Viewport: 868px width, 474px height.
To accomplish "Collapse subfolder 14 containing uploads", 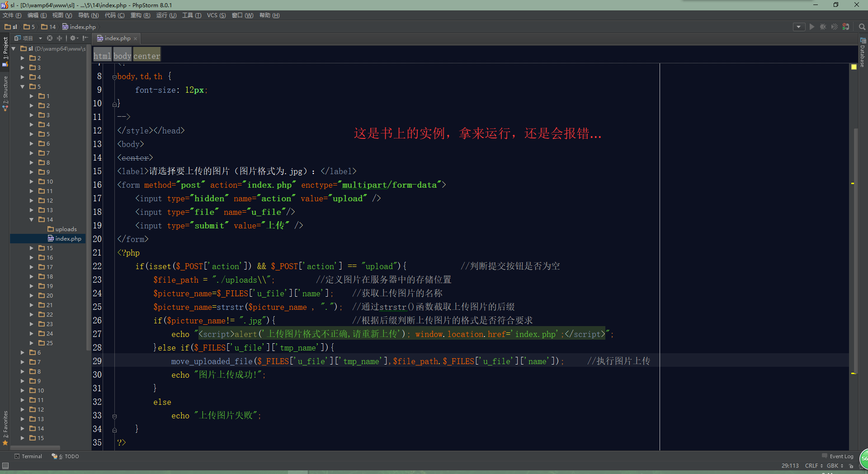I will coord(31,219).
